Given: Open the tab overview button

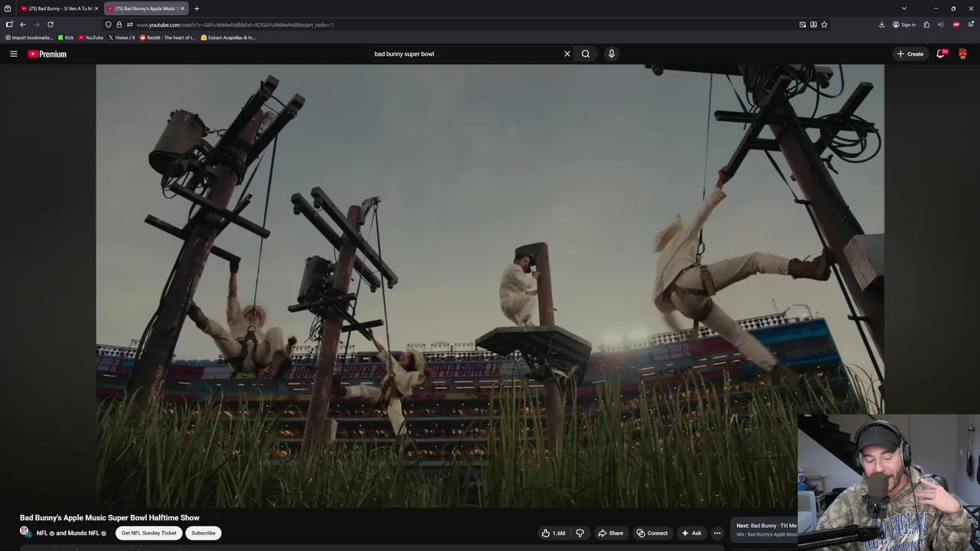Looking at the screenshot, I should pos(8,8).
